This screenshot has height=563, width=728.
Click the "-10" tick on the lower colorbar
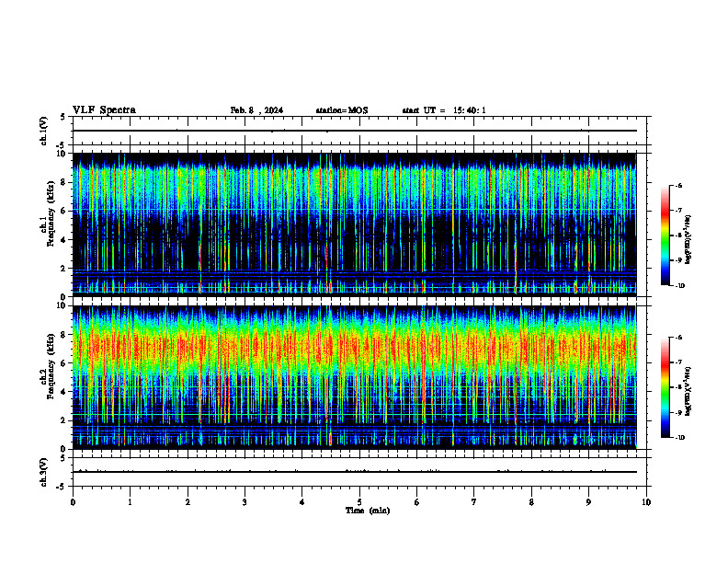pyautogui.click(x=679, y=438)
